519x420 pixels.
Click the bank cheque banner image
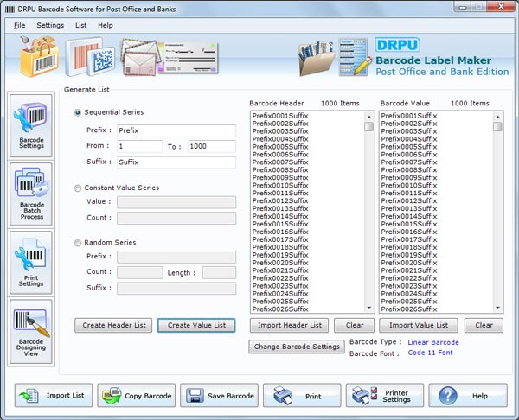pos(188,58)
